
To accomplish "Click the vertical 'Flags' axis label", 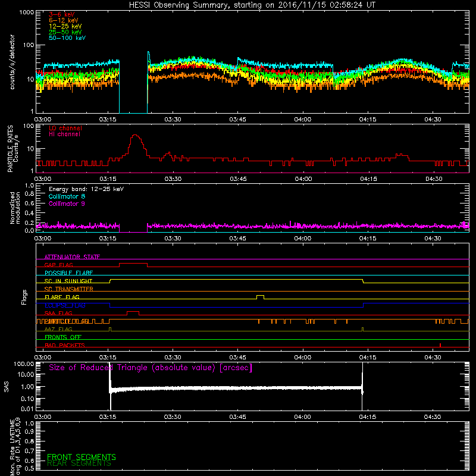I will (x=24, y=297).
